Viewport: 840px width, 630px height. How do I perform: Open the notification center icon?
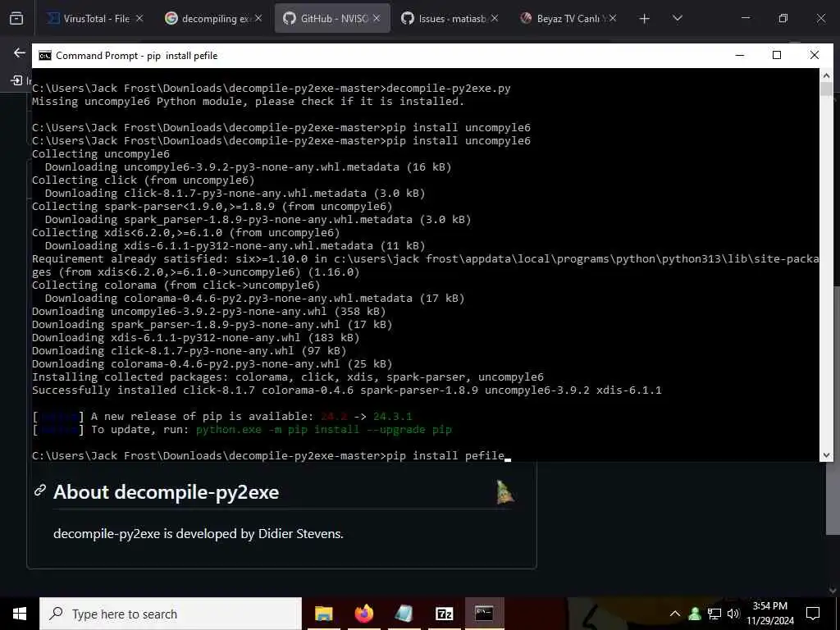[813, 614]
